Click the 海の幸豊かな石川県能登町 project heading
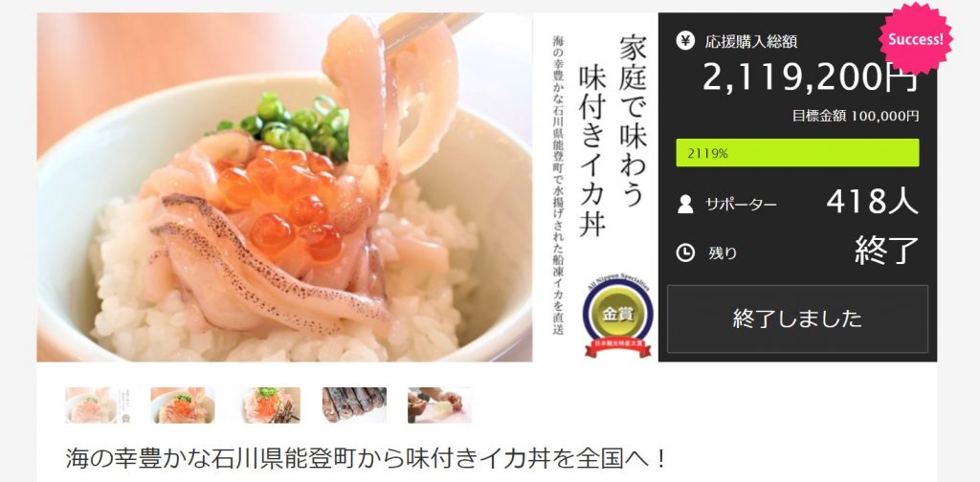This screenshot has width=980, height=482. [x=367, y=459]
